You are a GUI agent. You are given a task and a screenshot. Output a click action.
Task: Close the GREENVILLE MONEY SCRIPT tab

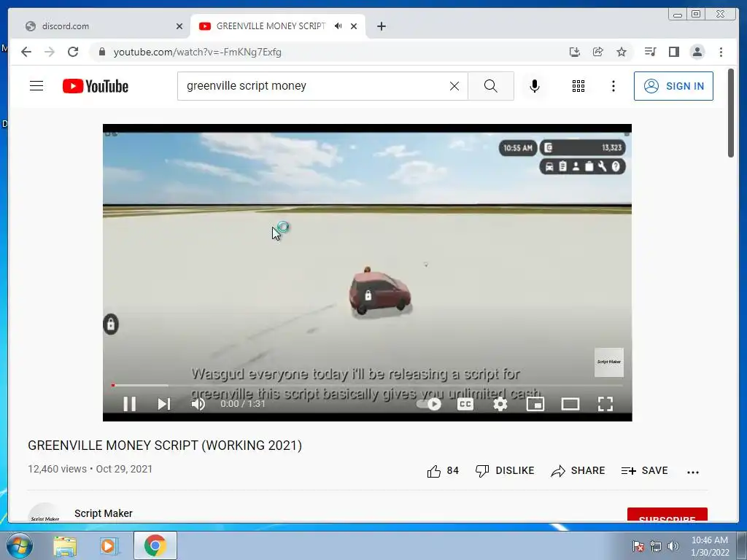coord(354,26)
